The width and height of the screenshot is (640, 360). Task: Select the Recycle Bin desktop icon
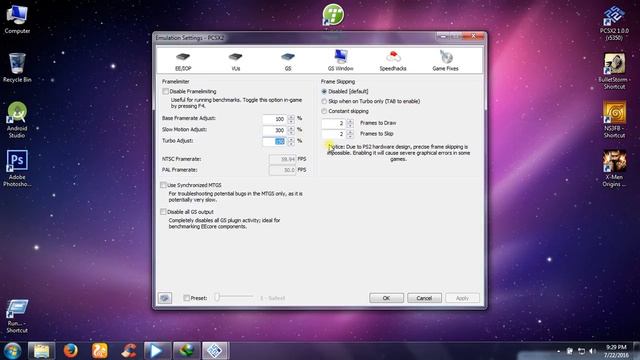pyautogui.click(x=17, y=68)
